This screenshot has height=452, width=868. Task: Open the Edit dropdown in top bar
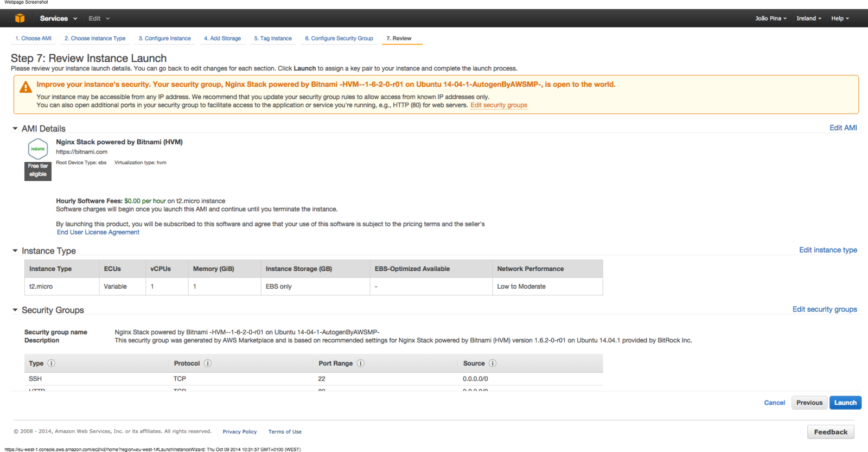pos(99,18)
